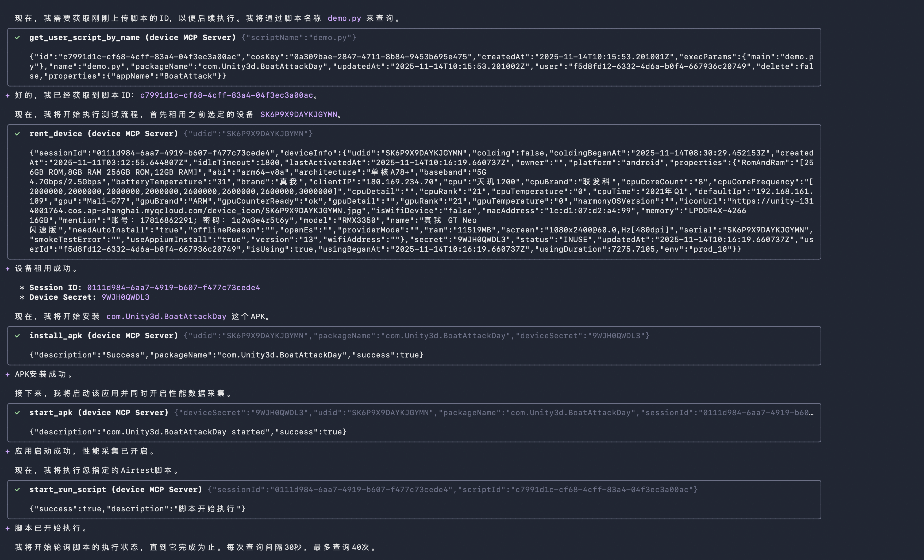924x560 pixels.
Task: Click the iconUrl https link in output
Action: [x=772, y=201]
